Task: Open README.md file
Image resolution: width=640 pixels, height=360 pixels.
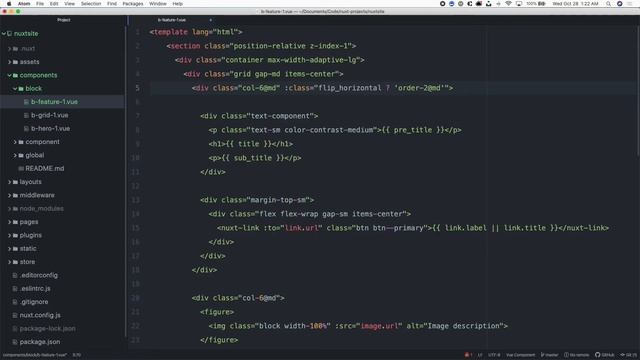Action: [x=44, y=169]
